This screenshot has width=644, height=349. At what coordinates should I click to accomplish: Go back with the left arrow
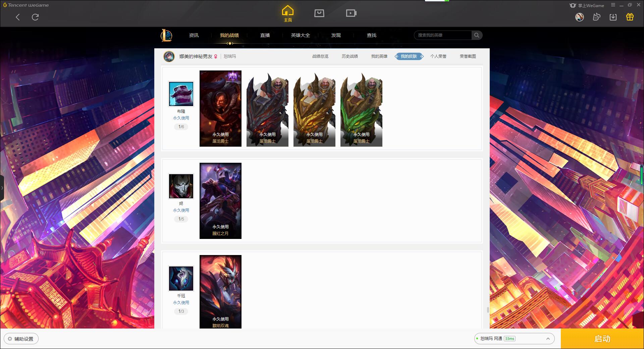[18, 17]
